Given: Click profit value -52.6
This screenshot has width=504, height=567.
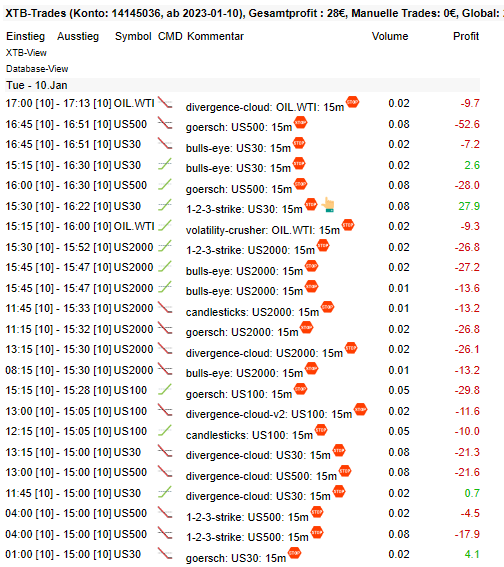Looking at the screenshot, I should 467,124.
